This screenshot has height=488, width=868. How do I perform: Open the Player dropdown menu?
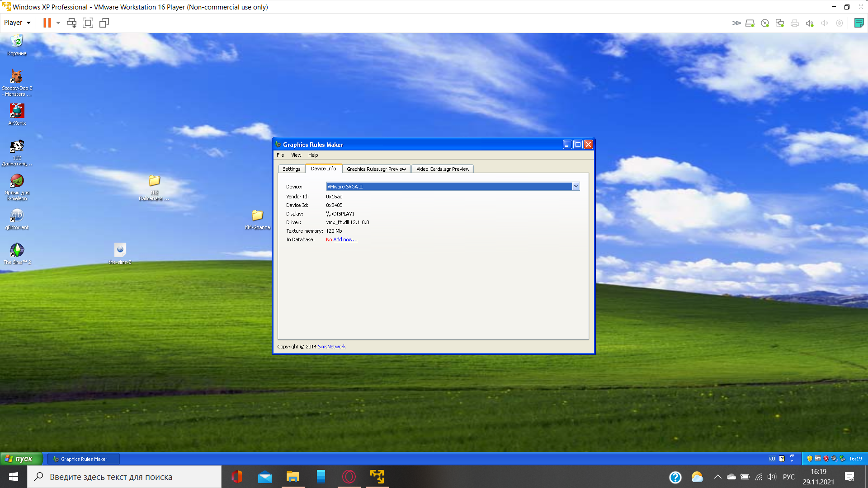pyautogui.click(x=17, y=23)
